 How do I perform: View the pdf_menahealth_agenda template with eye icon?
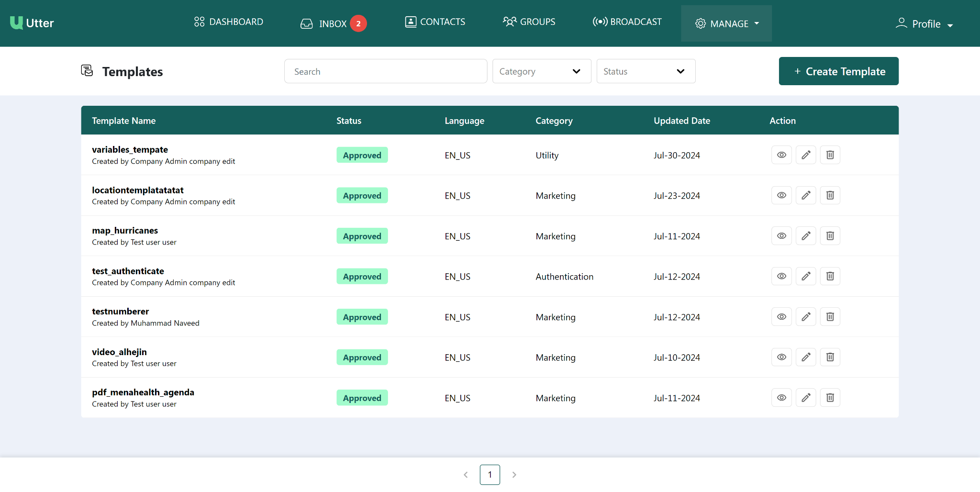click(781, 398)
